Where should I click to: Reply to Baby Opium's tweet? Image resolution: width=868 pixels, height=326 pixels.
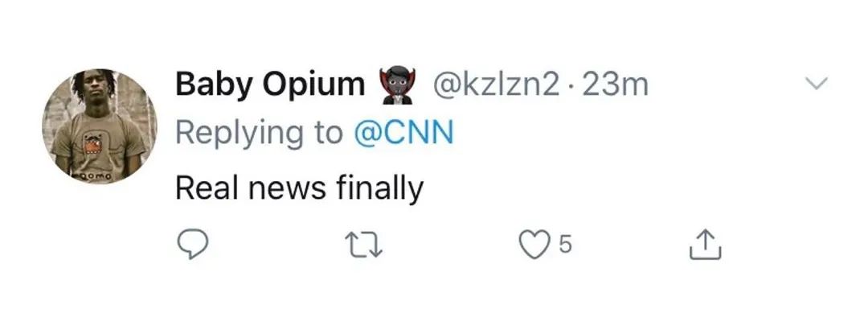point(192,245)
